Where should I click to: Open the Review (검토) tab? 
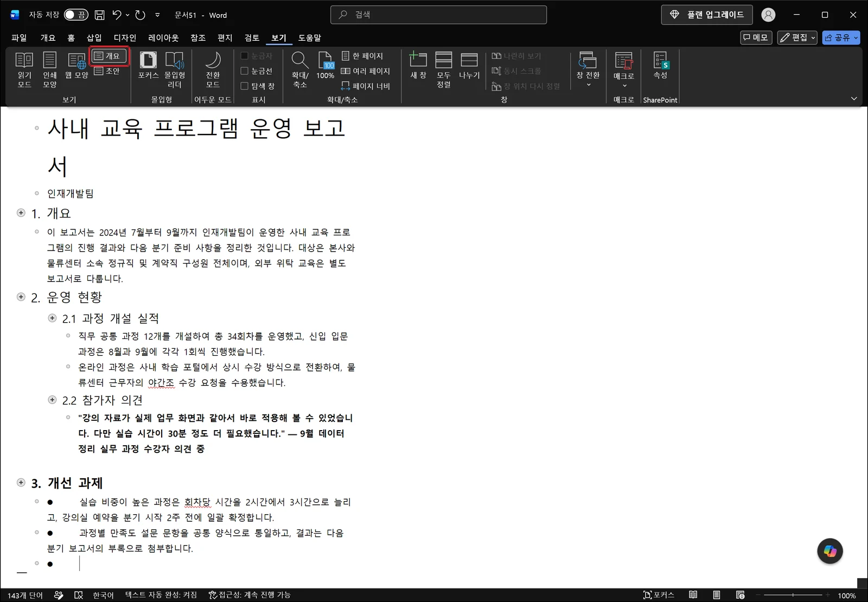coord(252,37)
